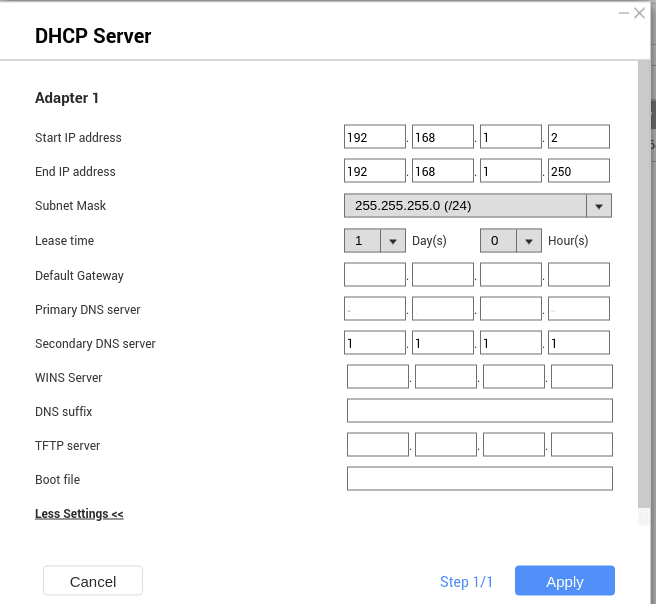656x604 pixels.
Task: Click third octet of Start IP address
Action: (510, 136)
